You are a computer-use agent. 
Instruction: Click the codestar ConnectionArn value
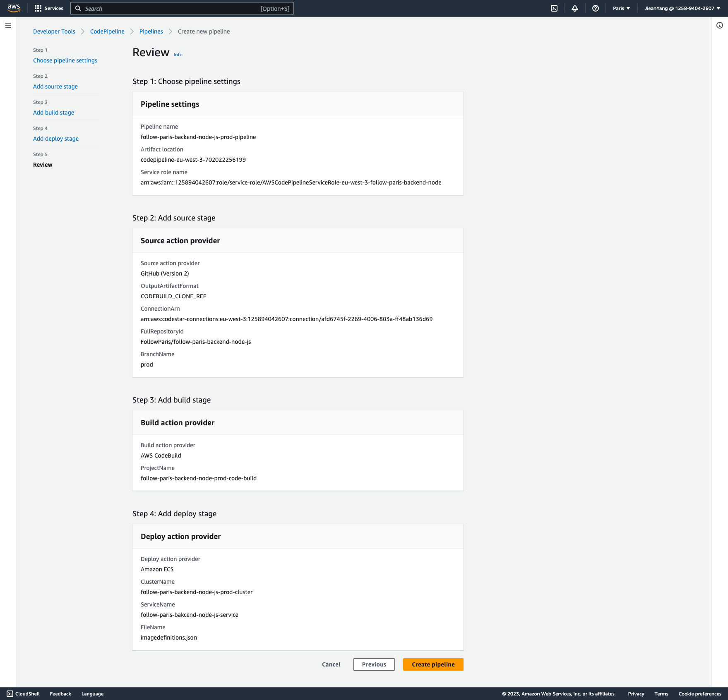286,319
